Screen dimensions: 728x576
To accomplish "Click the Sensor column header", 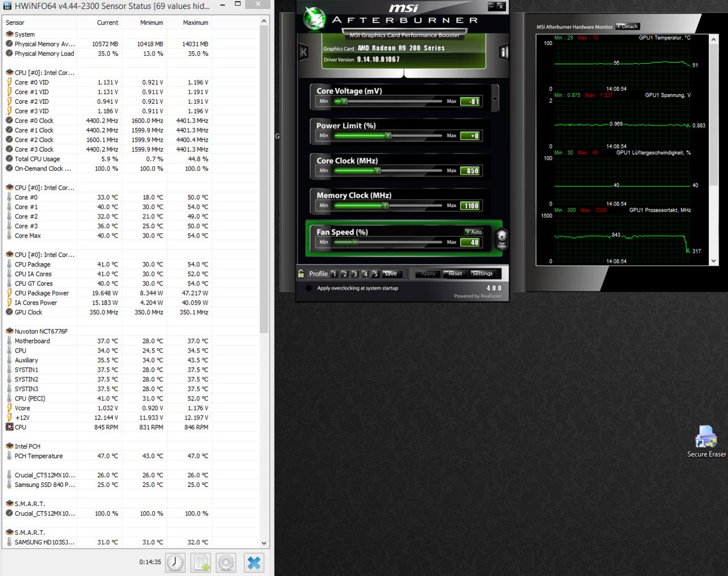I will (39, 23).
